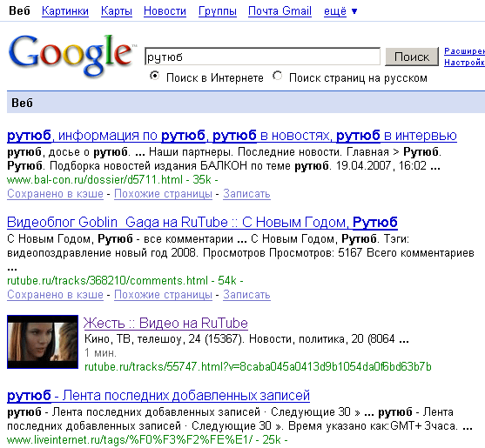Click the rutube.ru/tracks/368210/comments.html URL text
The image size is (485, 448).
tap(107, 280)
